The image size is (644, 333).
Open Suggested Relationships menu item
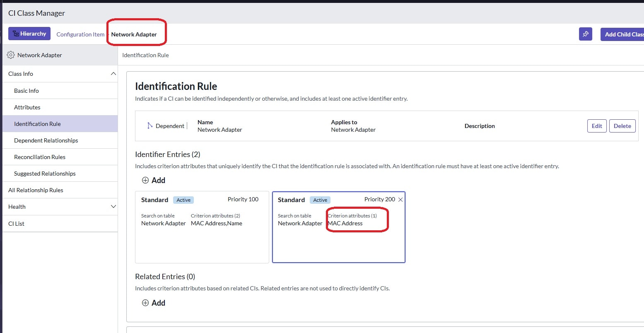point(60,174)
